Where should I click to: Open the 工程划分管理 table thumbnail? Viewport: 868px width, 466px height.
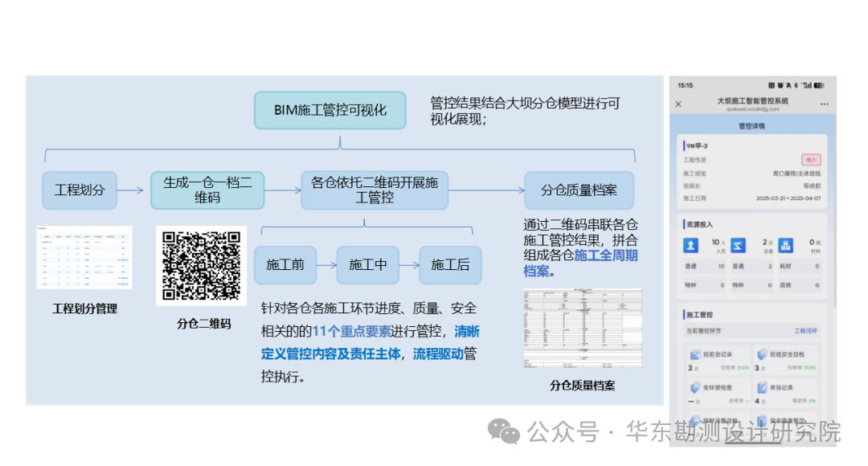84,257
